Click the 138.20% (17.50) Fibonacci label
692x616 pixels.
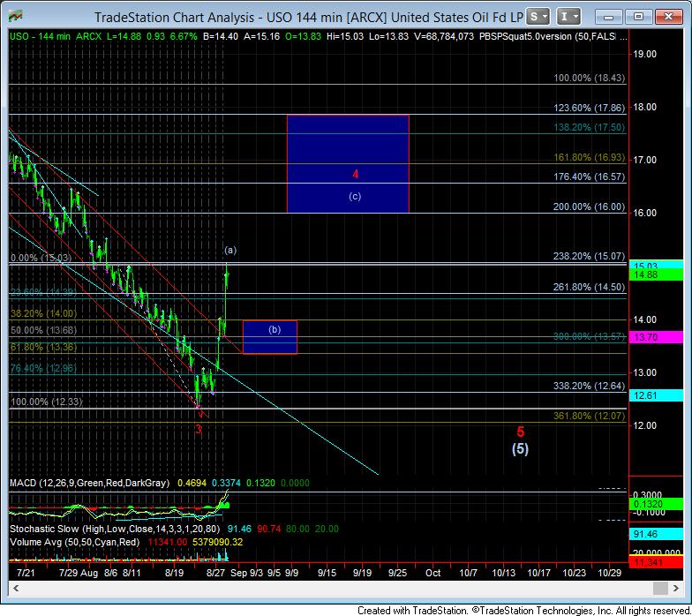[x=590, y=127]
